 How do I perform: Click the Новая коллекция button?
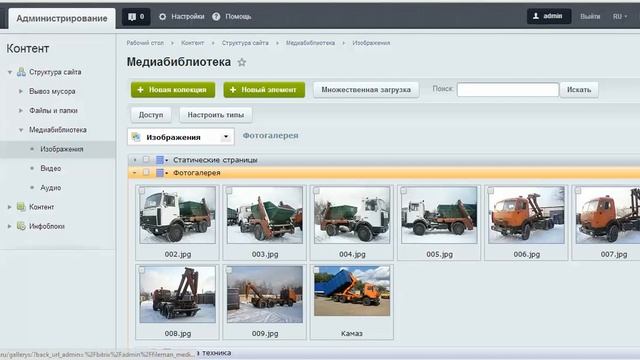click(x=173, y=90)
